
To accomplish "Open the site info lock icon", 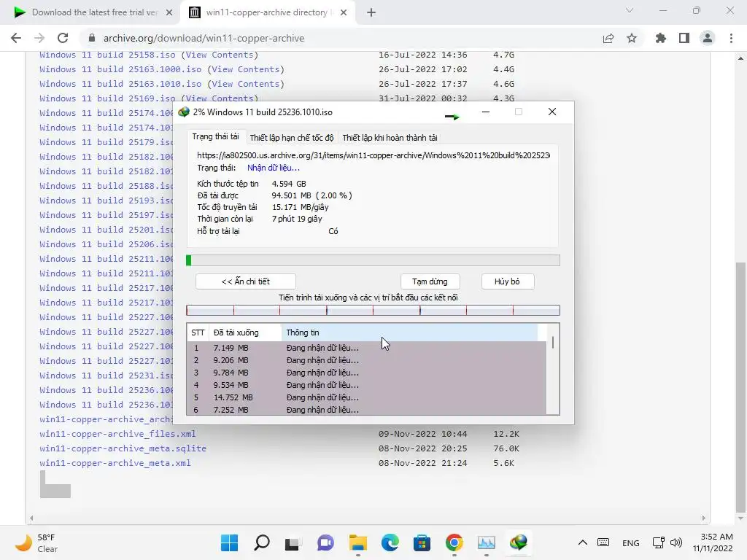I will pyautogui.click(x=92, y=38).
